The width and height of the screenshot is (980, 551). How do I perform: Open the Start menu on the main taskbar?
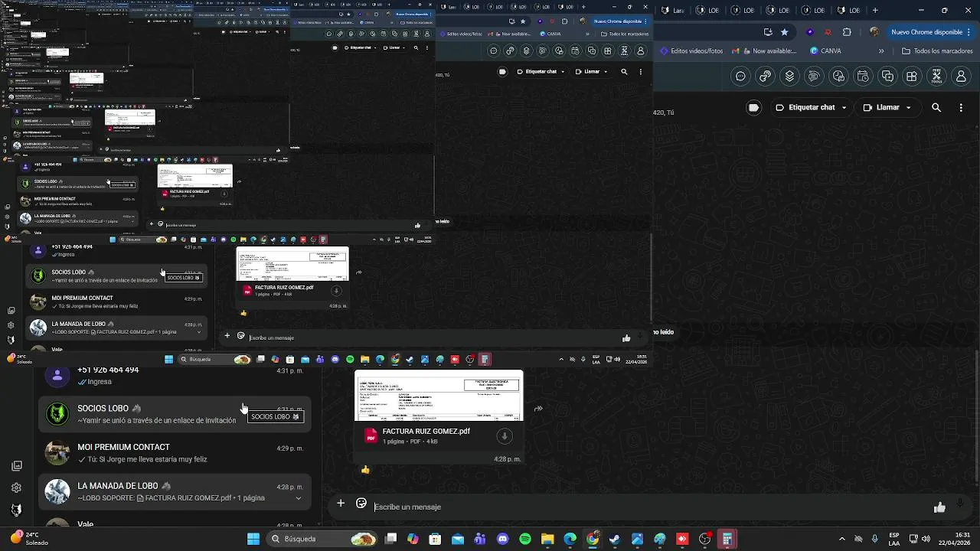tap(253, 539)
